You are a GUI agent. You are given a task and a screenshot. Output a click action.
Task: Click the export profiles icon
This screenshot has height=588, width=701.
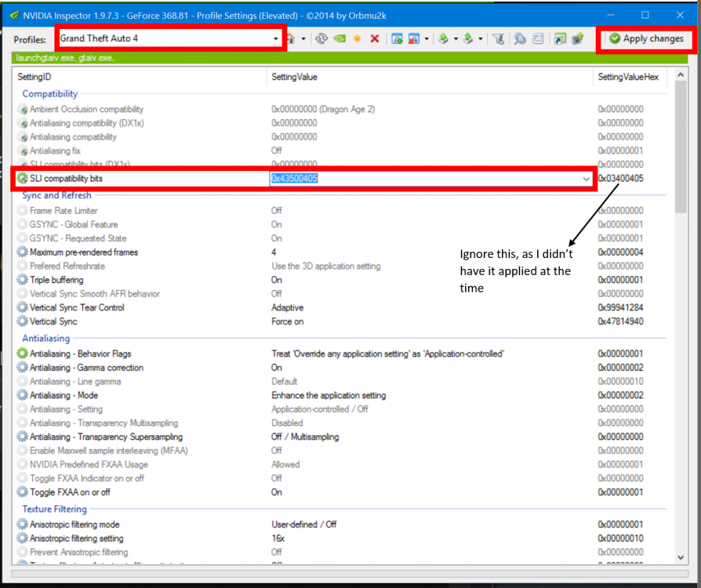(x=444, y=39)
